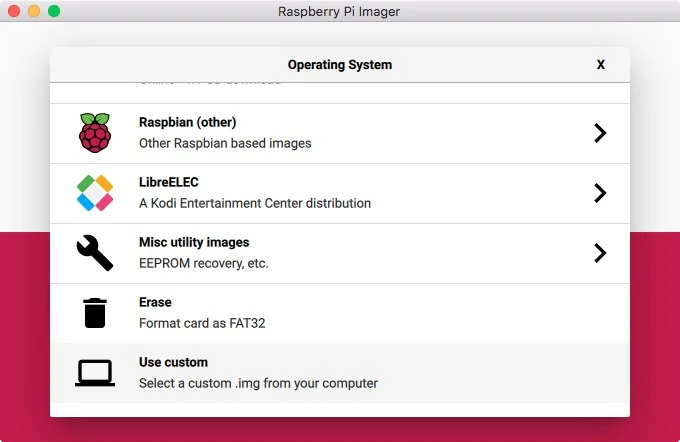Click the yellow minimize window button
The image size is (680, 442).
pos(34,11)
